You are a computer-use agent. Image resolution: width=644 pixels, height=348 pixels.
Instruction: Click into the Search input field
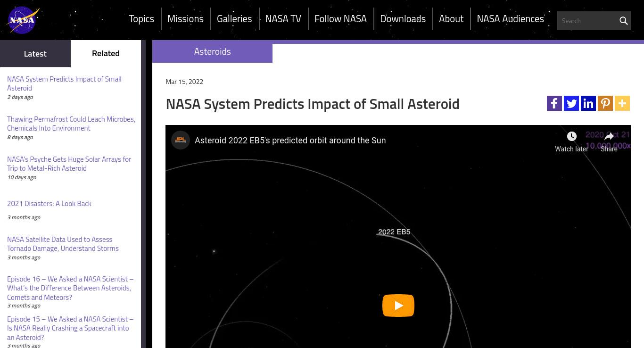point(587,21)
